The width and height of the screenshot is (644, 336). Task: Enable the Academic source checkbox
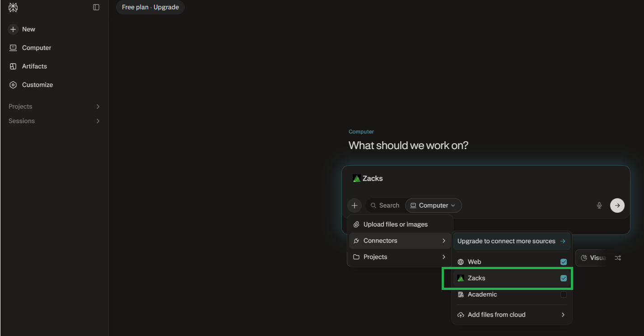pyautogui.click(x=564, y=294)
